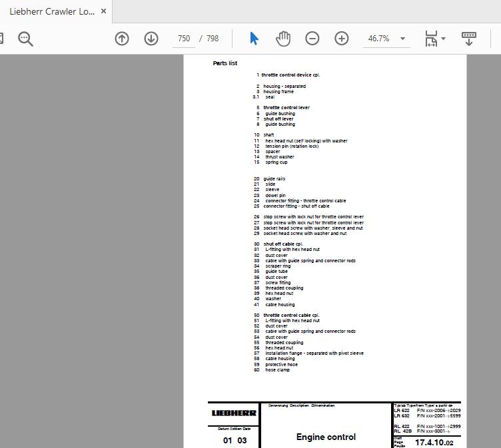Click 'screw fitting' entry

click(278, 283)
